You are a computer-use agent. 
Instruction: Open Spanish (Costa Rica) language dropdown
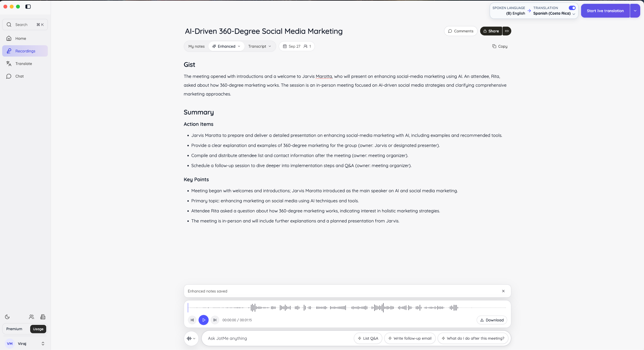(x=554, y=13)
